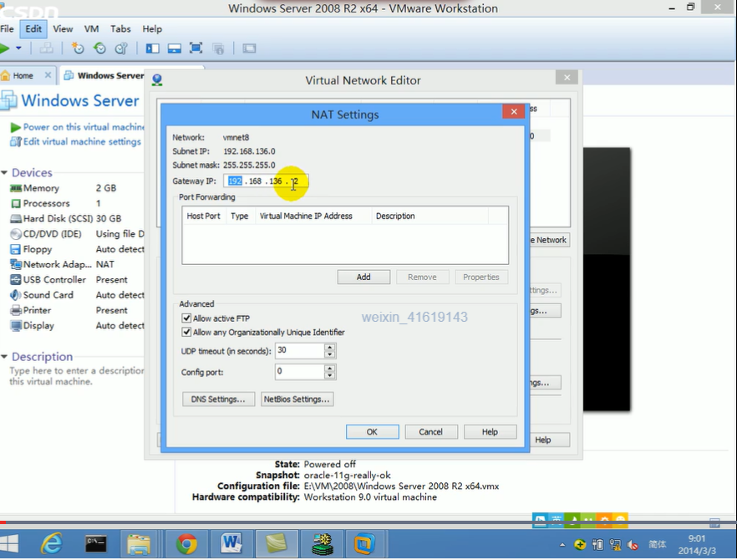This screenshot has height=560, width=737.
Task: Open Command Prompt from taskbar
Action: click(x=96, y=544)
